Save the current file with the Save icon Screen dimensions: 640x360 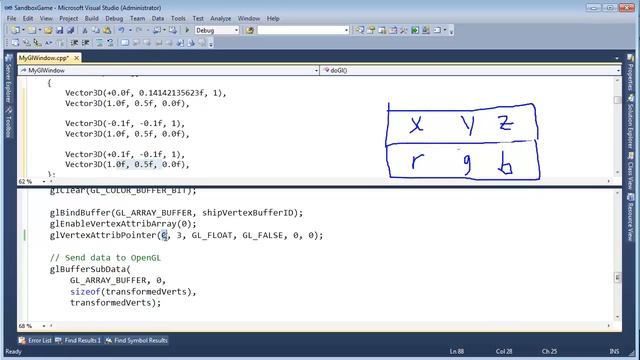(x=60, y=30)
